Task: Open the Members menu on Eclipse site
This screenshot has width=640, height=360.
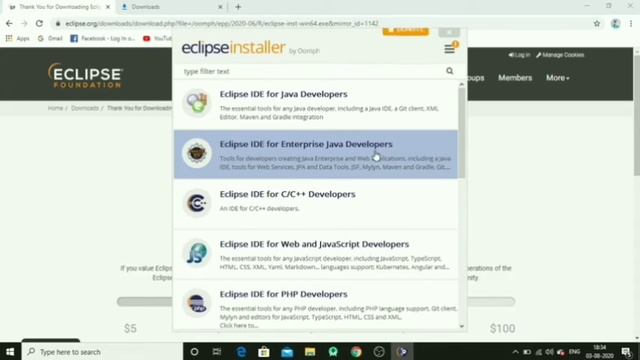Action: [x=515, y=78]
